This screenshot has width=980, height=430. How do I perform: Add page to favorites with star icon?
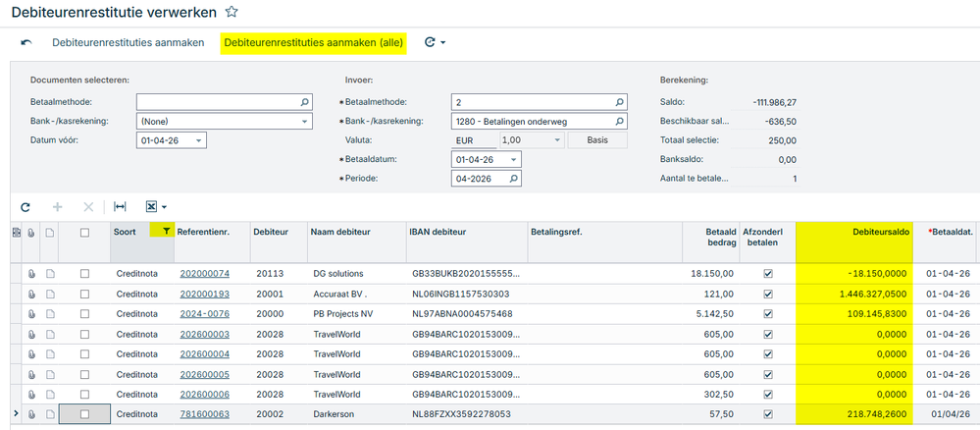[232, 11]
